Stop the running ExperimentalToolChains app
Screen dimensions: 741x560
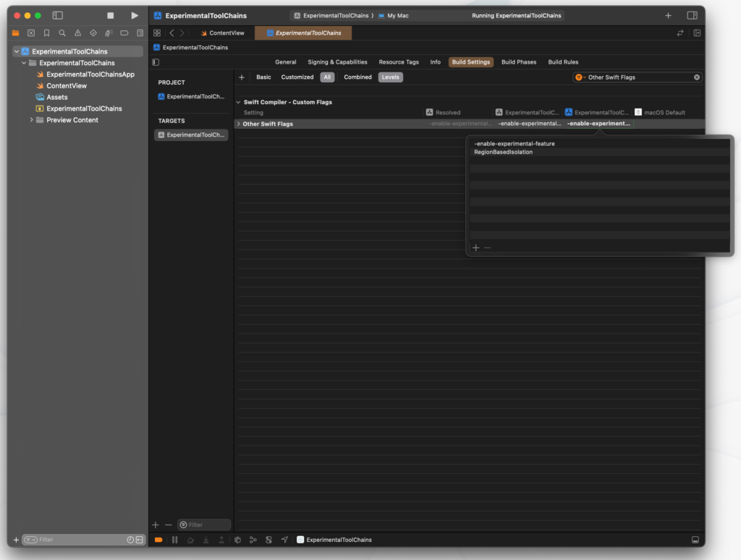[110, 16]
